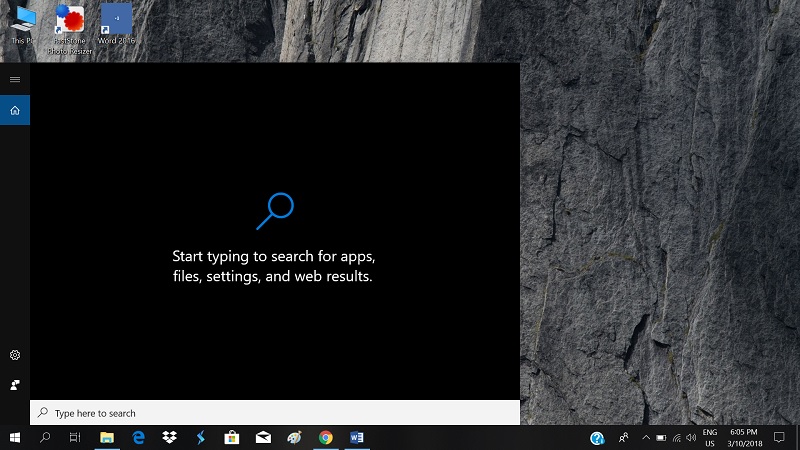This screenshot has height=450, width=800.
Task: Open the paint palette app in taskbar
Action: point(294,437)
